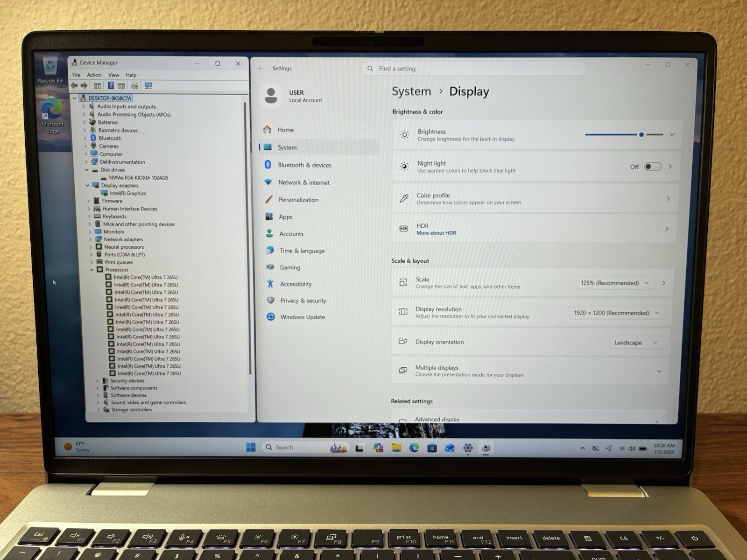Click the Brightness slider
The image size is (747, 560).
pos(624,134)
